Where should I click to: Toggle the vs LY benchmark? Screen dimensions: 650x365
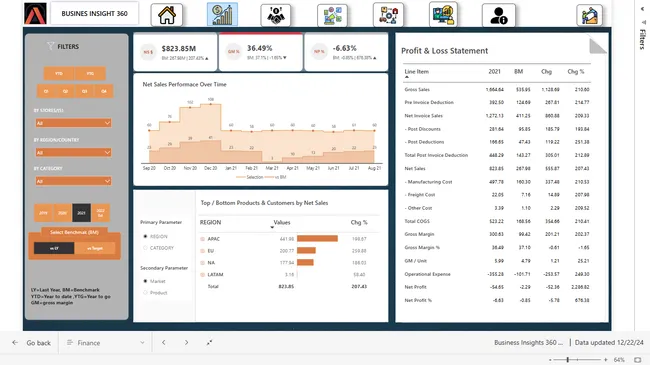(54, 248)
